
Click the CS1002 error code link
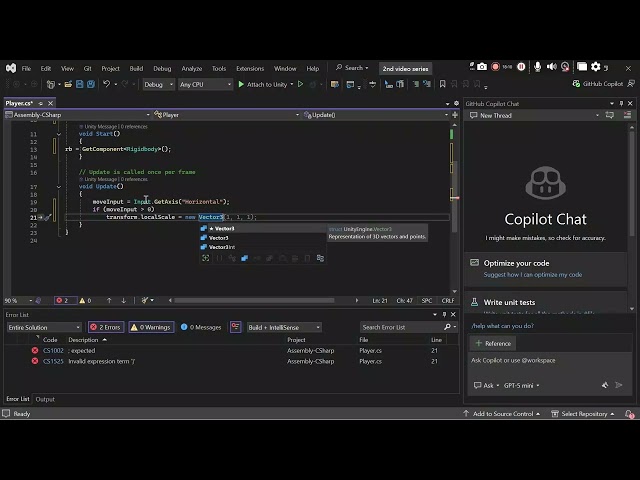coord(53,351)
